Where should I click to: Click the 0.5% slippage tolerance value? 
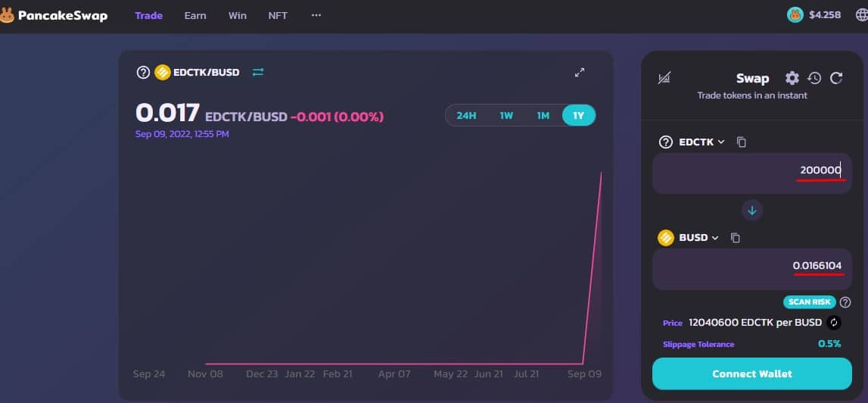[x=829, y=344]
